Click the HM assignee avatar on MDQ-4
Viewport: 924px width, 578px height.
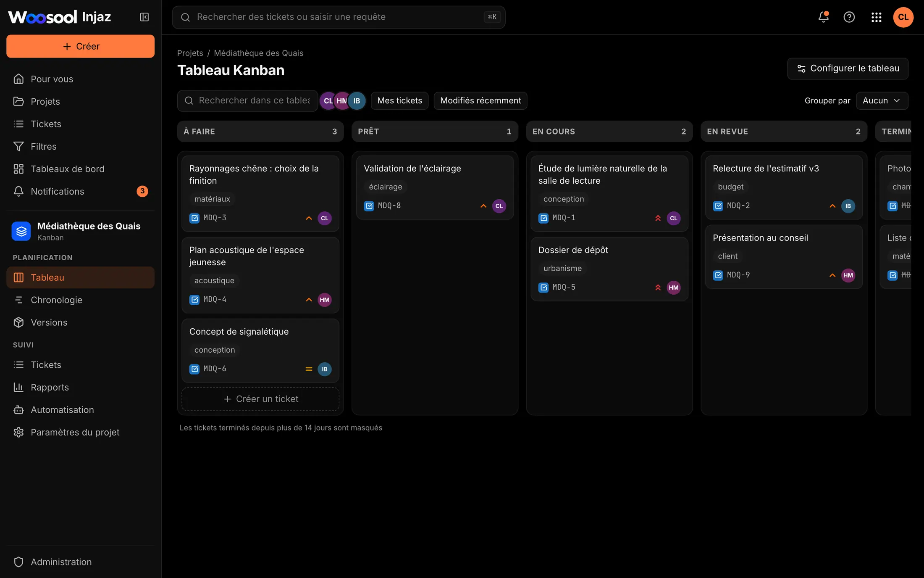click(x=324, y=300)
